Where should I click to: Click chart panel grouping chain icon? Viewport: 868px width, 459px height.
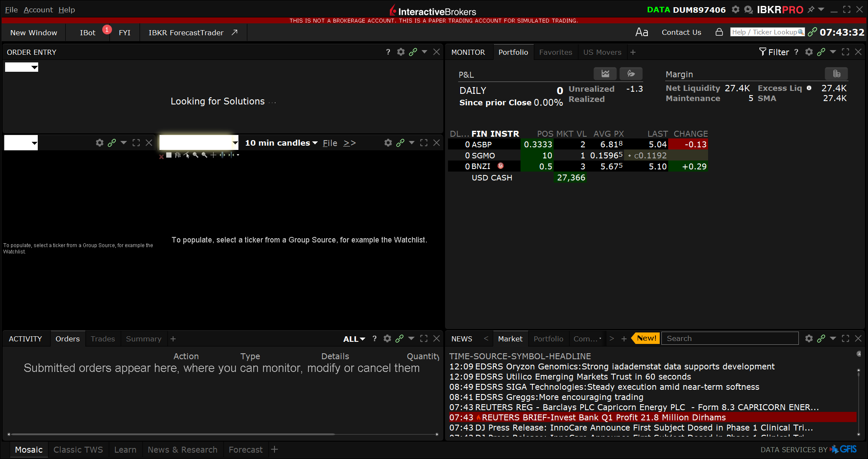point(400,143)
